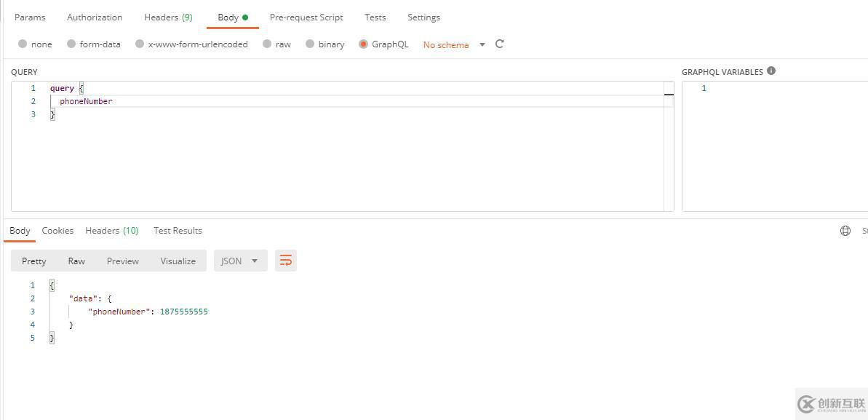Switch to the Params tab
Image resolution: width=868 pixels, height=420 pixels.
(x=30, y=17)
